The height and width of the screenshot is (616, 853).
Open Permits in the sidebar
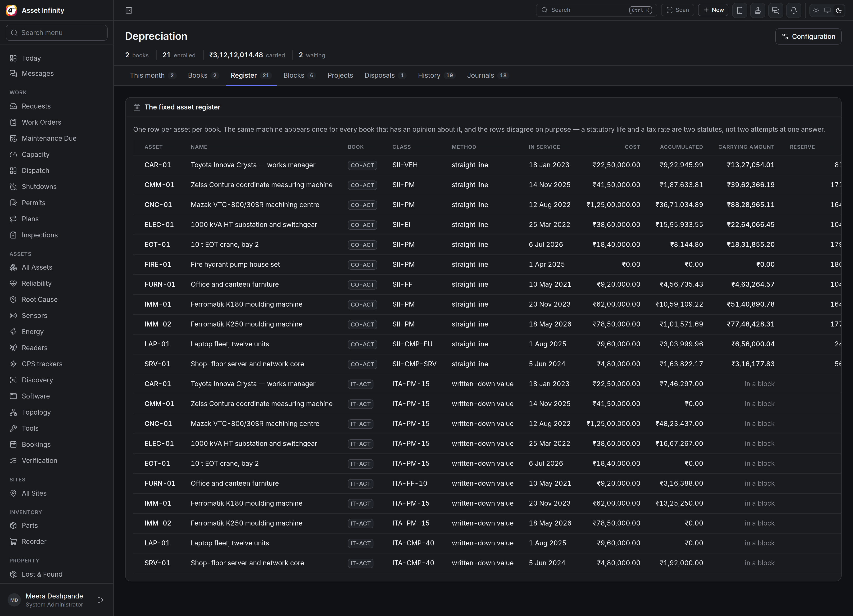(x=57, y=203)
